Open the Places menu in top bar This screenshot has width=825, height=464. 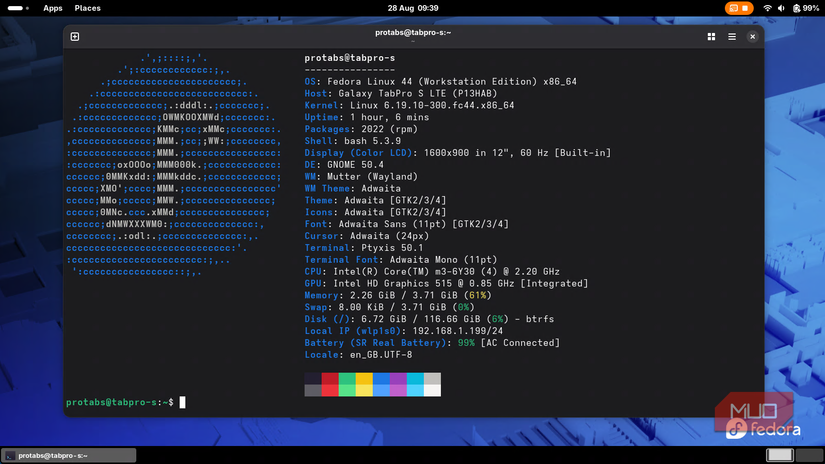[x=87, y=8]
